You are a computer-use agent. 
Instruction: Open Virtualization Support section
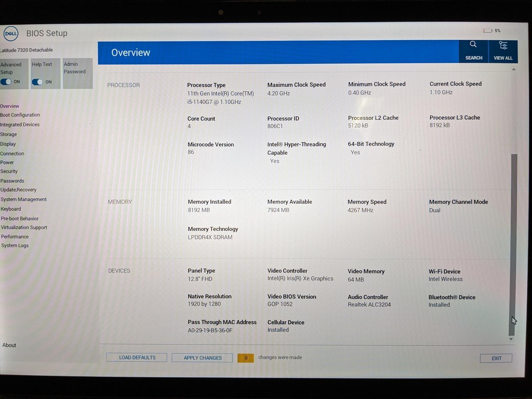pos(24,227)
